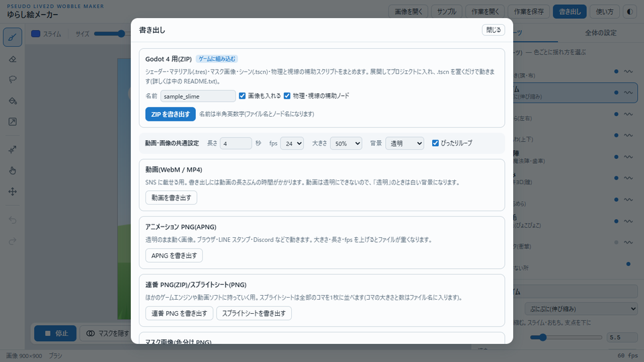This screenshot has height=362, width=644.
Task: Click the マスクを隠す button
Action: click(x=108, y=333)
